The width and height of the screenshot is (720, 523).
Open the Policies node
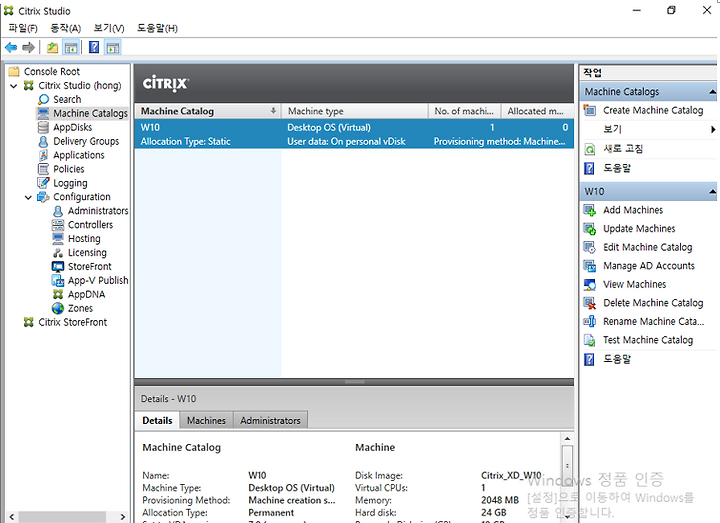tap(69, 169)
